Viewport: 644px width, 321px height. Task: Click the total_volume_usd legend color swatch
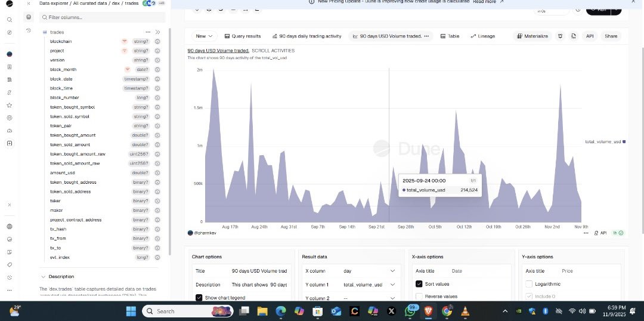pos(624,142)
